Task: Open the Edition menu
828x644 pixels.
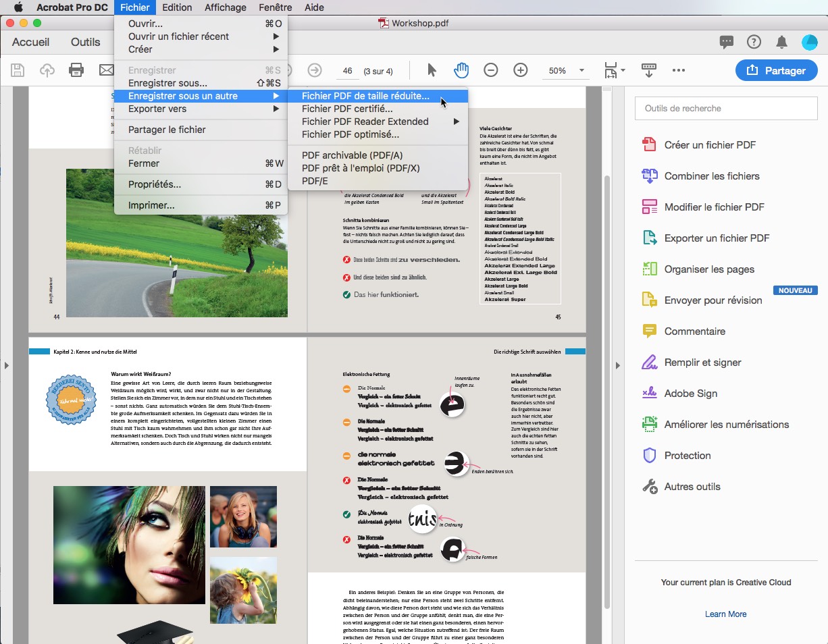Action: click(178, 7)
